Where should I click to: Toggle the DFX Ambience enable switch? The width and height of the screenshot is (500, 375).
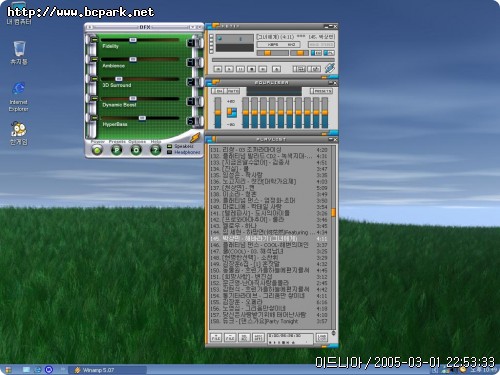[95, 60]
